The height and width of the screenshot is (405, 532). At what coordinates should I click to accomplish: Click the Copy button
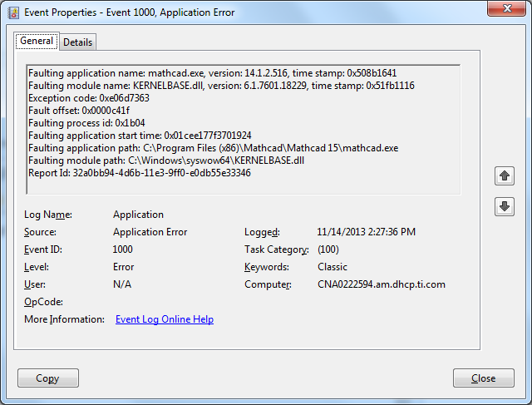(48, 378)
